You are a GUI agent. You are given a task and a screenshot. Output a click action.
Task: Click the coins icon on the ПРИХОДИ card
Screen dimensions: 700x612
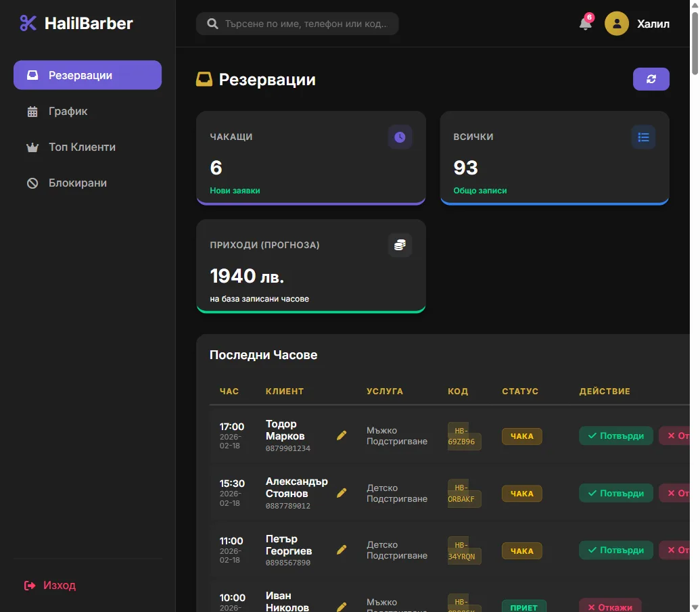(400, 245)
